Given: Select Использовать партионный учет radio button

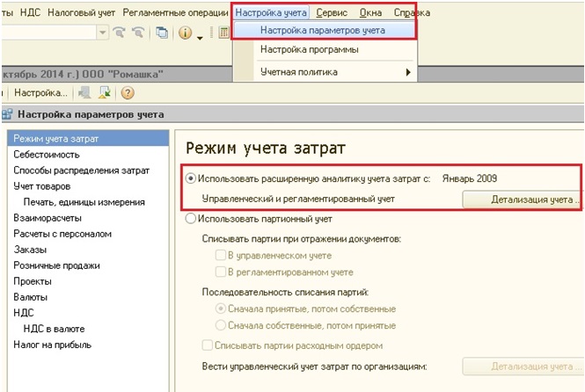Looking at the screenshot, I should click(190, 218).
